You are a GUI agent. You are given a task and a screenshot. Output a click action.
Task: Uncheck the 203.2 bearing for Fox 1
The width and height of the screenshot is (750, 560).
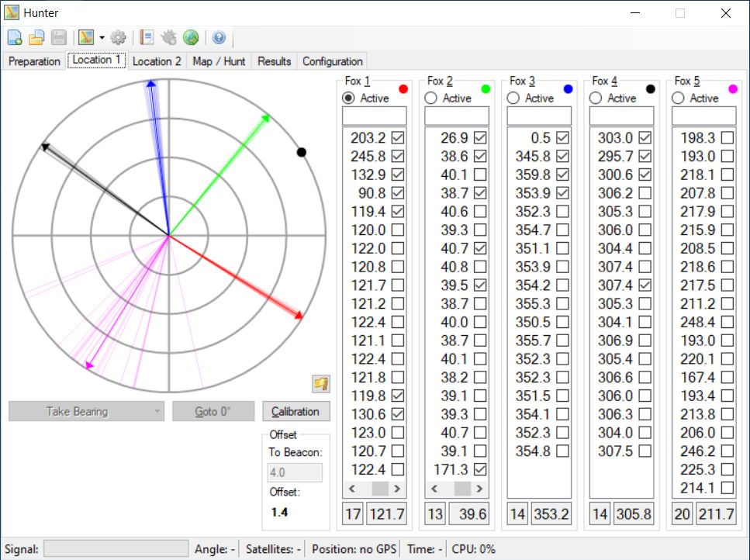pyautogui.click(x=397, y=138)
